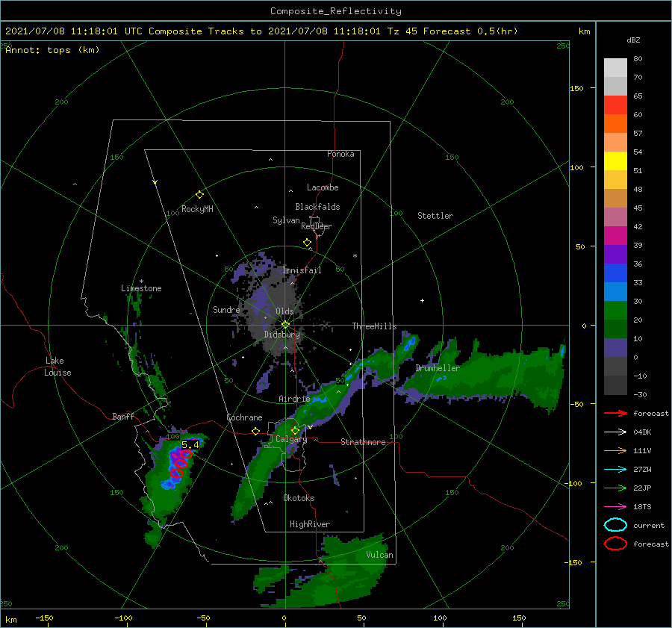The width and height of the screenshot is (672, 628).
Task: Click the -150 tick on bottom x-axis
Action: (x=44, y=618)
